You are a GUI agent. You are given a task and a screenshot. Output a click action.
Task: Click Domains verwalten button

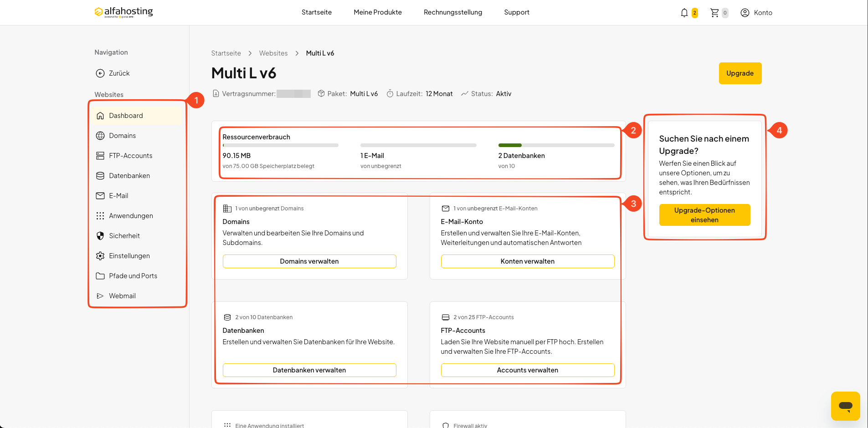pos(309,261)
